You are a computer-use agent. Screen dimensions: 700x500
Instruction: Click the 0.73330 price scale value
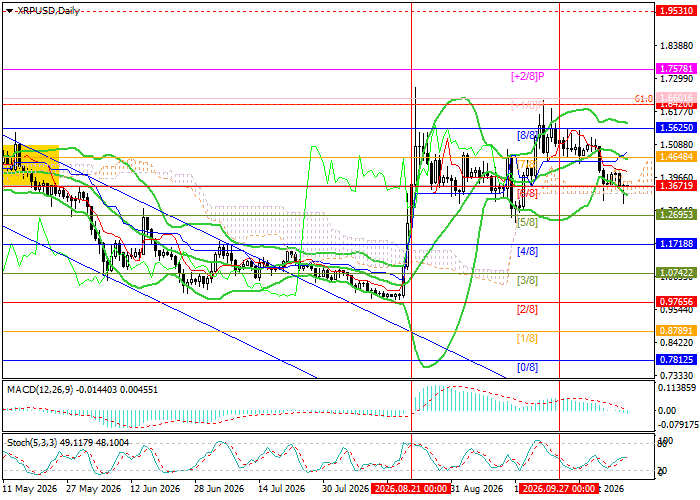[x=677, y=376]
